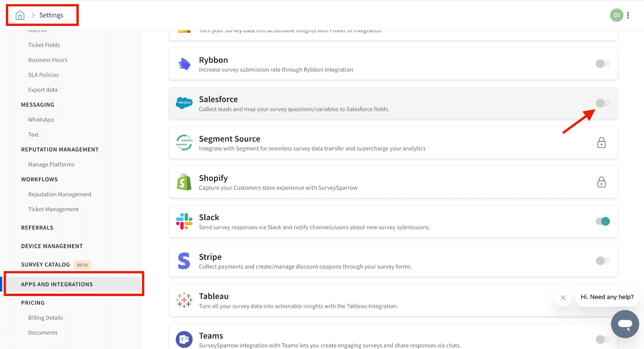Turn on the Stripe integration toggle
The width and height of the screenshot is (644, 349).
pos(603,261)
